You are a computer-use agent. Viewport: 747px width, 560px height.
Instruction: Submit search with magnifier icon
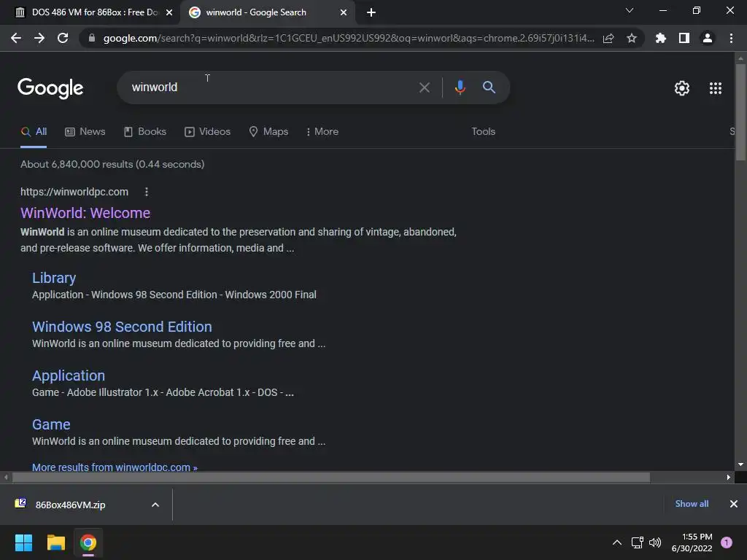point(489,87)
